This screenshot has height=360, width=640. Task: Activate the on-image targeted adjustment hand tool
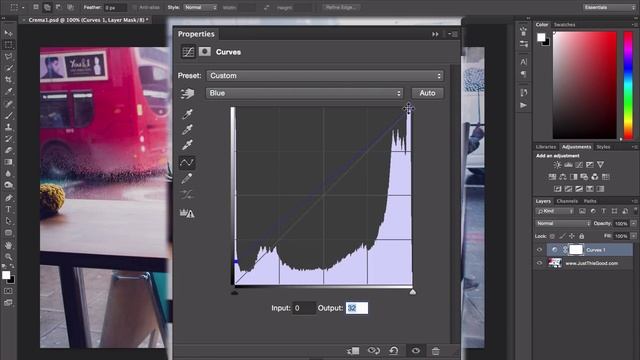[x=187, y=93]
